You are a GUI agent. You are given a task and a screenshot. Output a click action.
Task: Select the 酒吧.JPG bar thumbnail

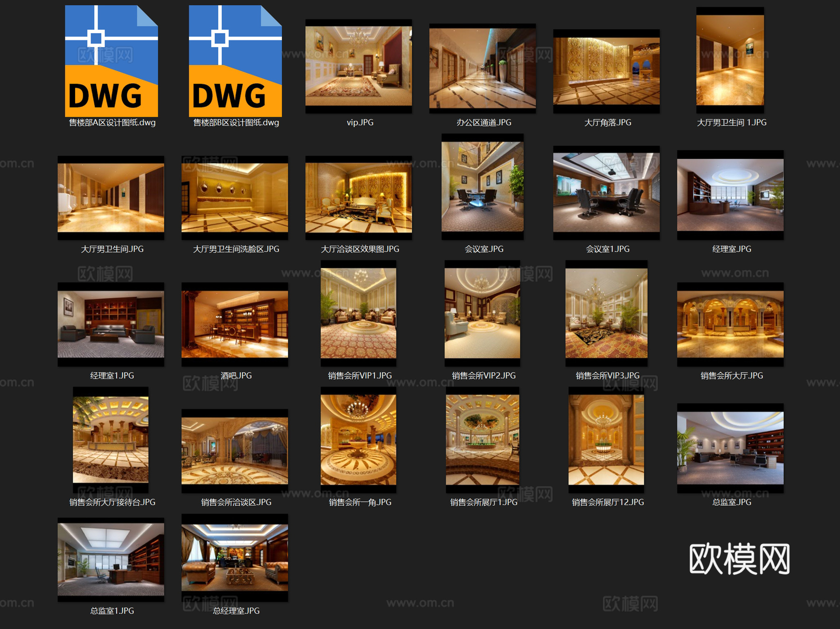pos(235,325)
